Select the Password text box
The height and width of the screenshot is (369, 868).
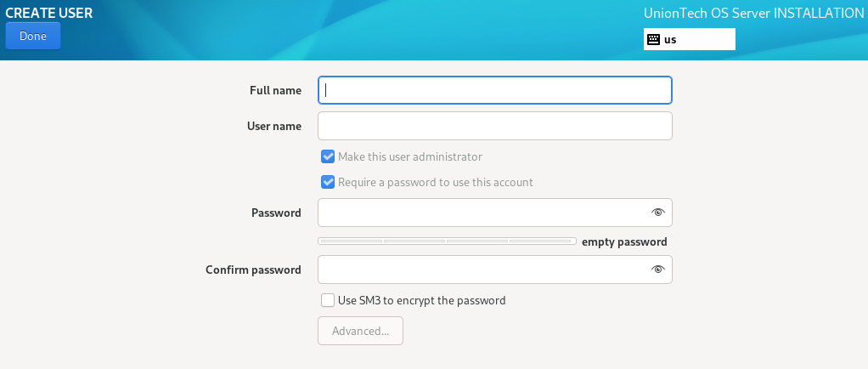pos(495,213)
